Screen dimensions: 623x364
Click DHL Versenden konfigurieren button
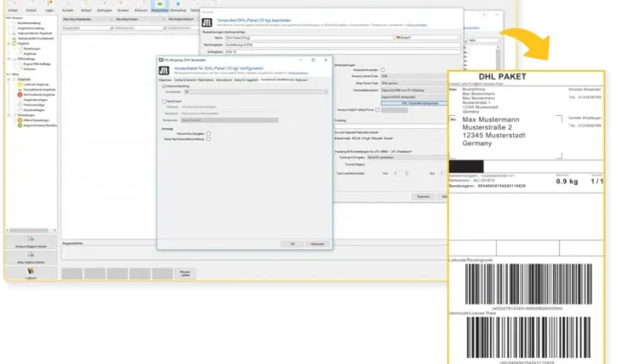[x=414, y=103]
